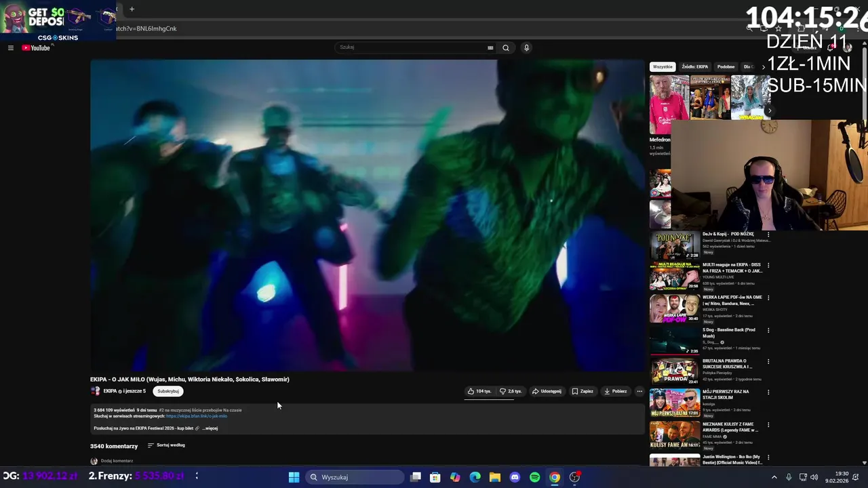Show hidden tray icons chevron
Screen dimensions: 868x488
coord(774,477)
